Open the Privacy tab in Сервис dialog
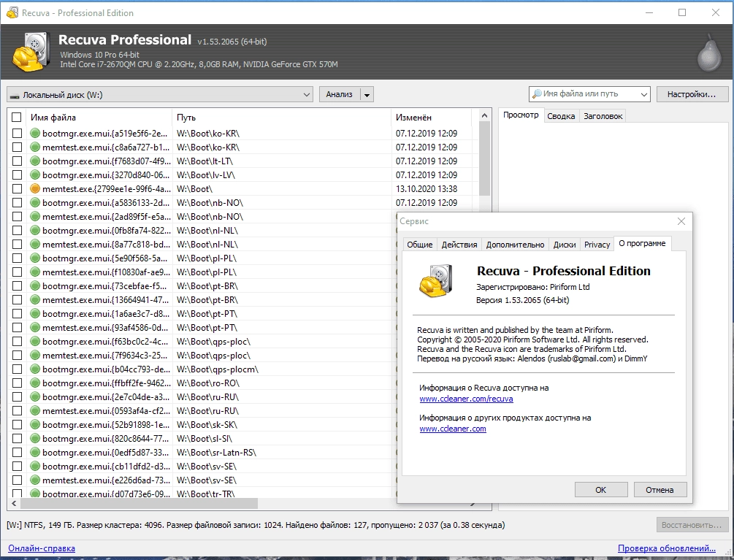 tap(597, 244)
